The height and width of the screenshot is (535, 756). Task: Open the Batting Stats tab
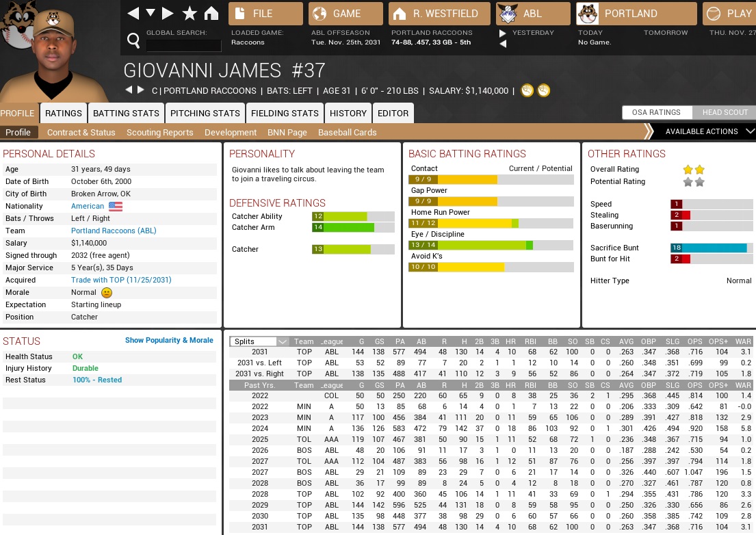tap(126, 114)
